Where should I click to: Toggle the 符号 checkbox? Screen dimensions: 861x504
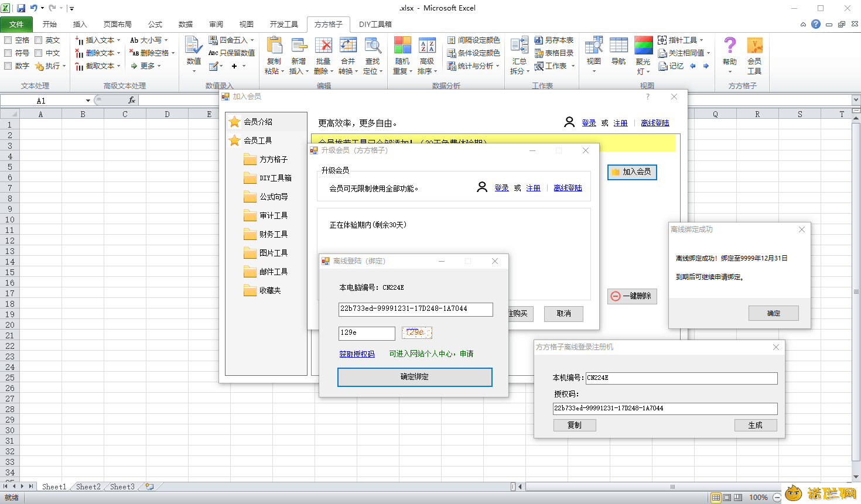8,53
